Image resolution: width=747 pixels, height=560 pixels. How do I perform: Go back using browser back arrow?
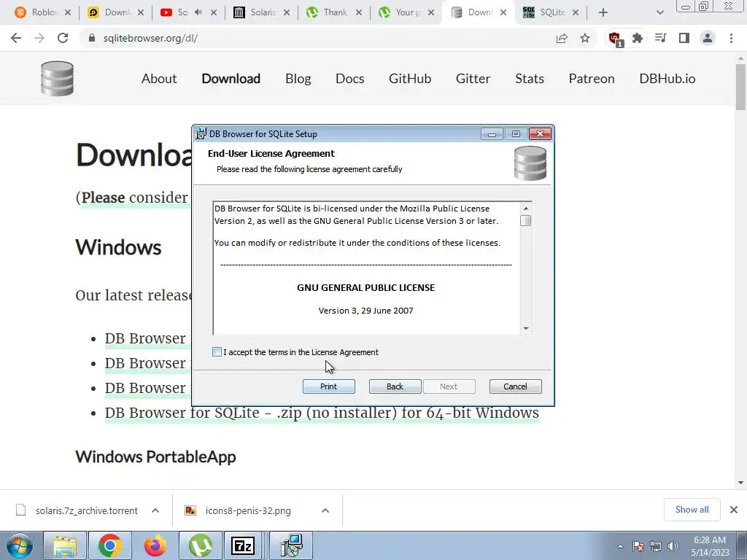pos(16,38)
